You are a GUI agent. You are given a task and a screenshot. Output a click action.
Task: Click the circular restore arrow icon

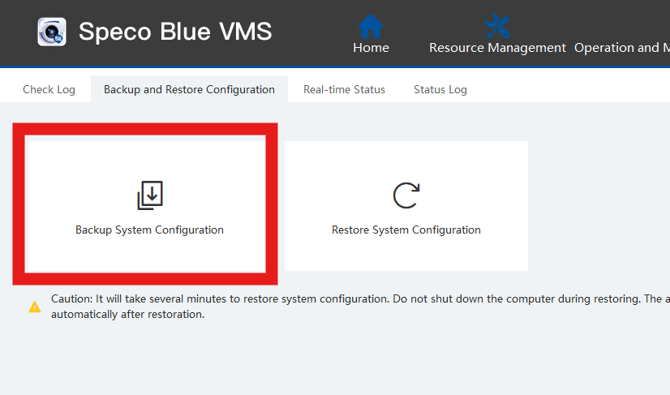coord(406,195)
